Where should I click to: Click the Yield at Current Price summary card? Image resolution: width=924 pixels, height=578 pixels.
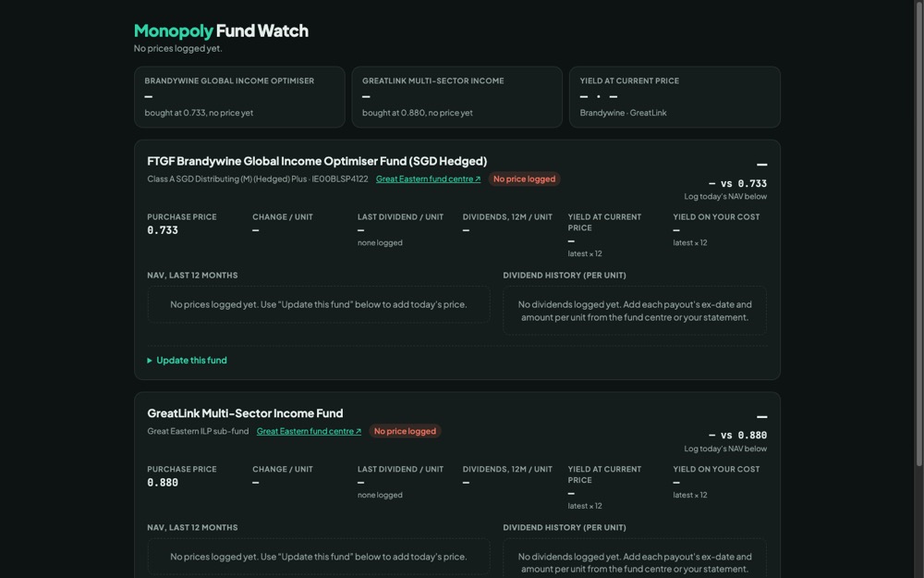tap(675, 97)
